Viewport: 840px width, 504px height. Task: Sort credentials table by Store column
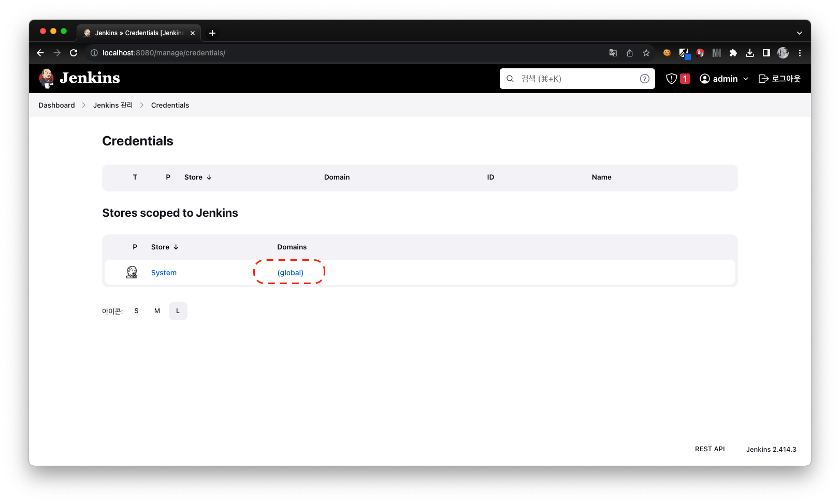pyautogui.click(x=198, y=177)
